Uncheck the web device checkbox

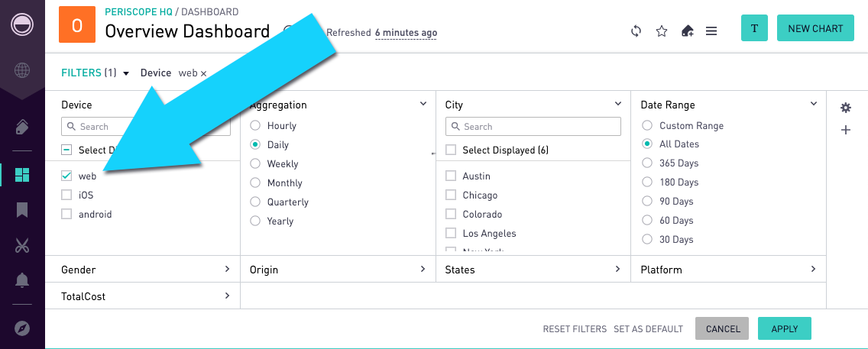(x=66, y=176)
